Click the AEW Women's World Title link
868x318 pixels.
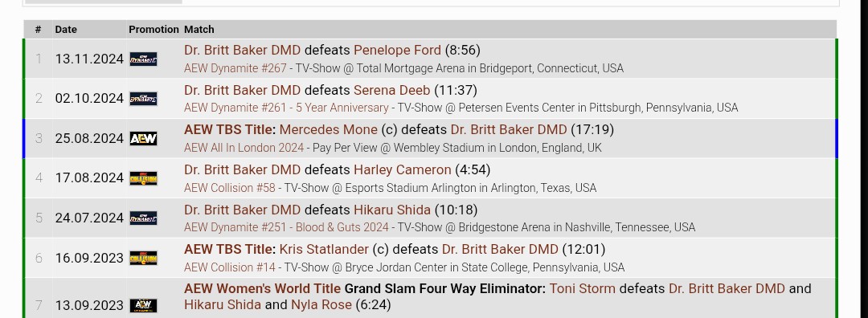coord(262,288)
